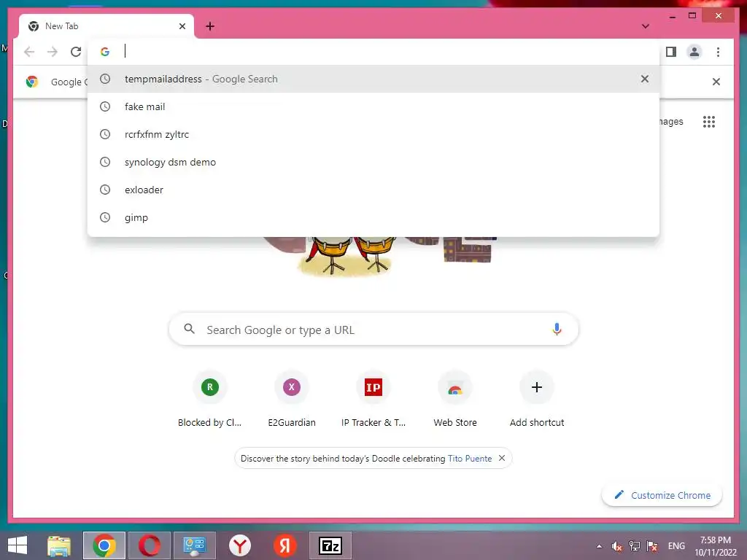Click the Google G icon in omnibox

pyautogui.click(x=105, y=52)
